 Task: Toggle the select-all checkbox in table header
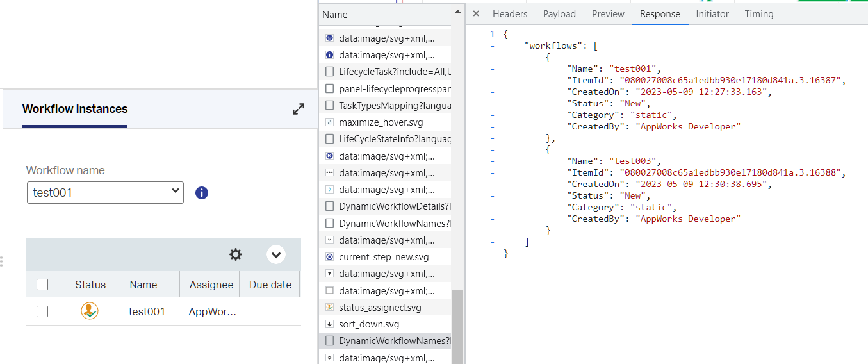(x=42, y=285)
